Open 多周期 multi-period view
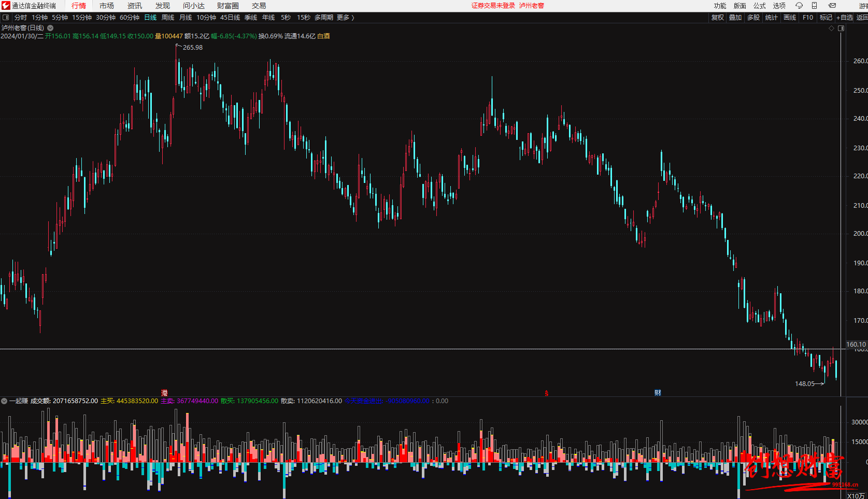This screenshot has width=868, height=499. point(324,18)
